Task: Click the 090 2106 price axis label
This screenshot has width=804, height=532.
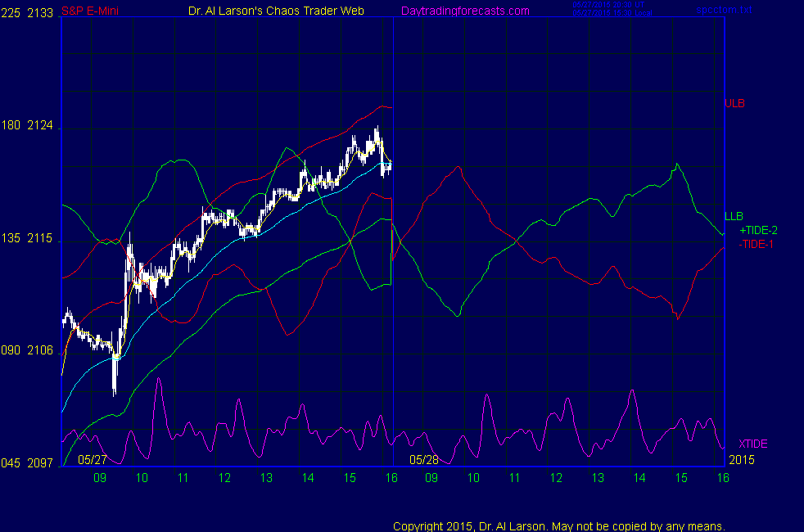Action: (x=27, y=350)
